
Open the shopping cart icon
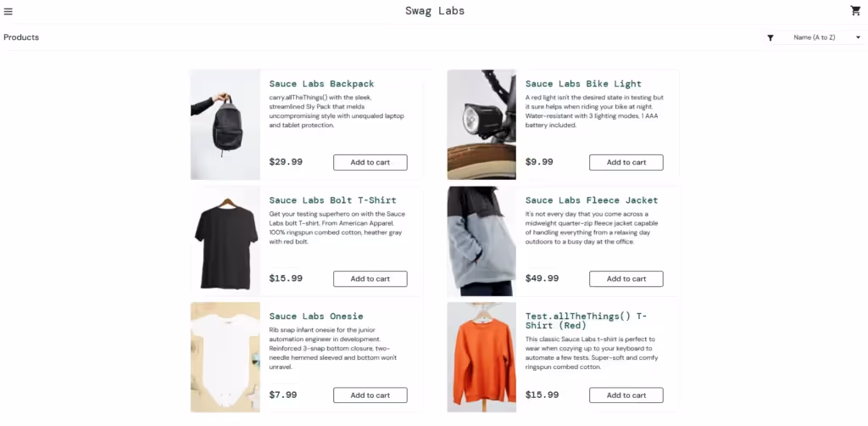(855, 10)
